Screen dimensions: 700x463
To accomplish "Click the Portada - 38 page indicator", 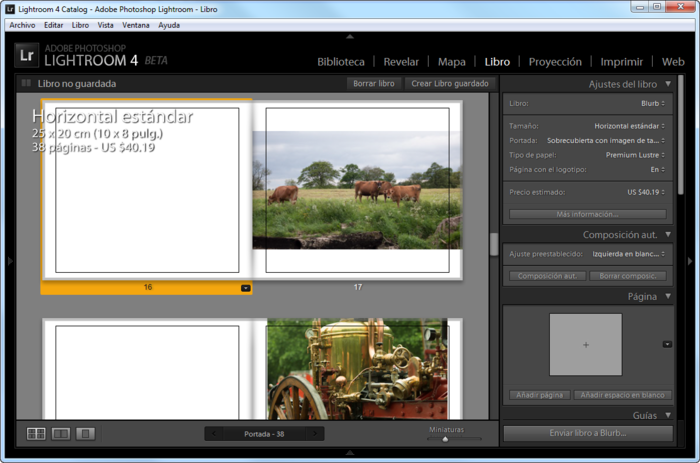I will (264, 434).
